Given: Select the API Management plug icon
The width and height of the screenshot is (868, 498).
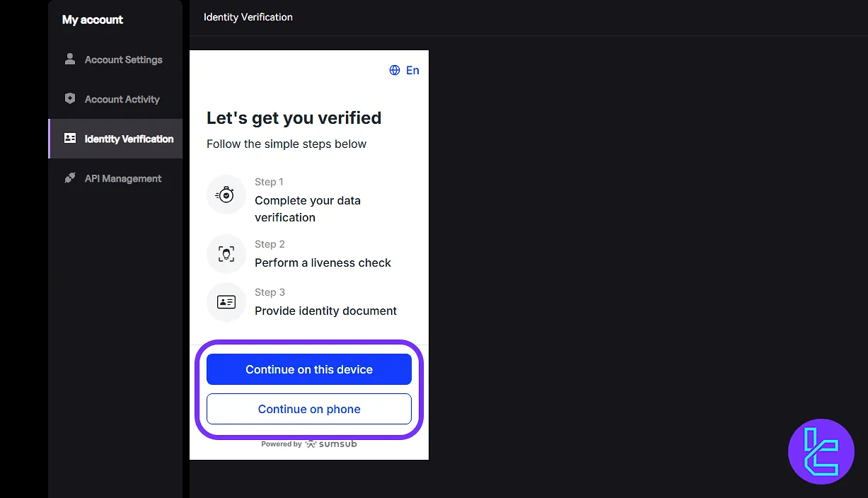Looking at the screenshot, I should [69, 178].
